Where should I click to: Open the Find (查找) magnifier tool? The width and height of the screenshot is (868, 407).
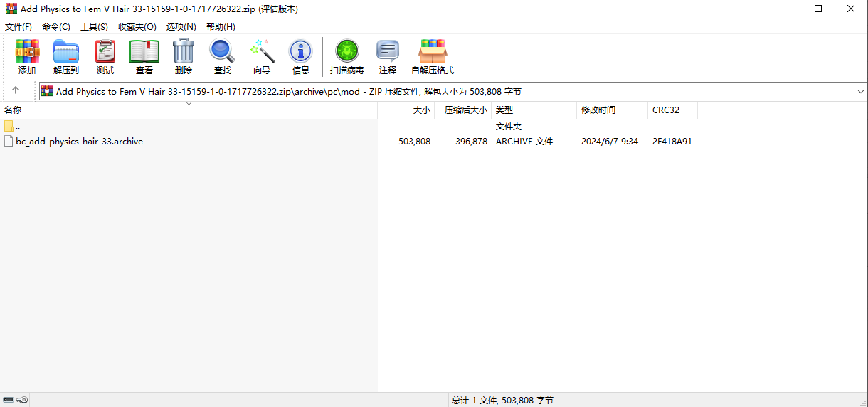223,57
